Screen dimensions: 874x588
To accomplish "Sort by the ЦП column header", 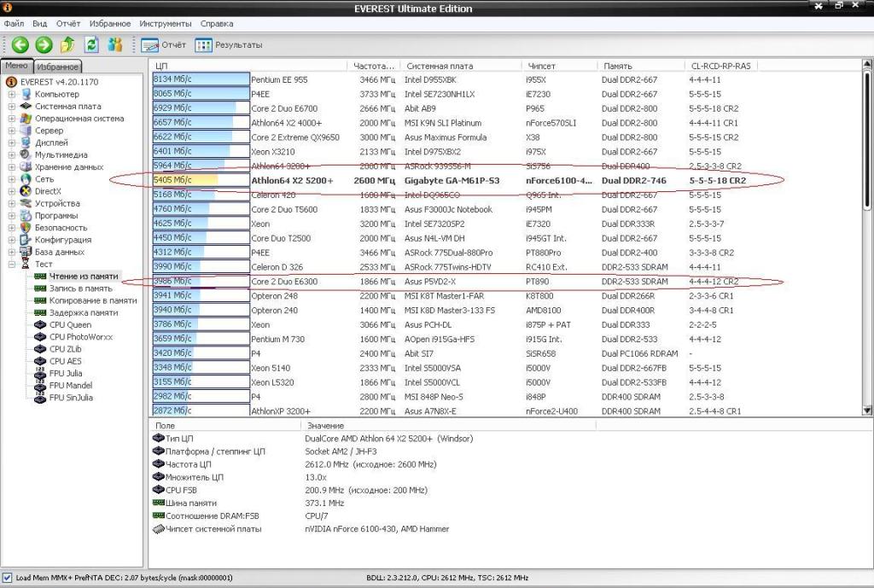I will [249, 66].
